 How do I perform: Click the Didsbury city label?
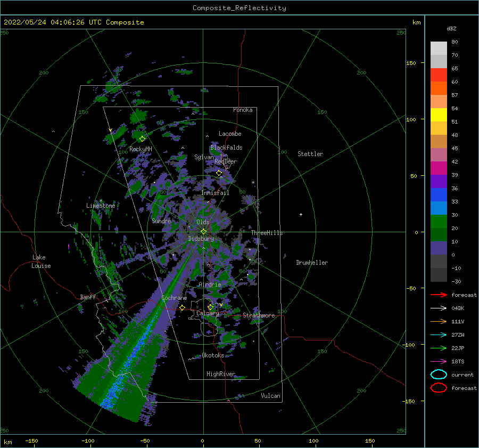(201, 239)
